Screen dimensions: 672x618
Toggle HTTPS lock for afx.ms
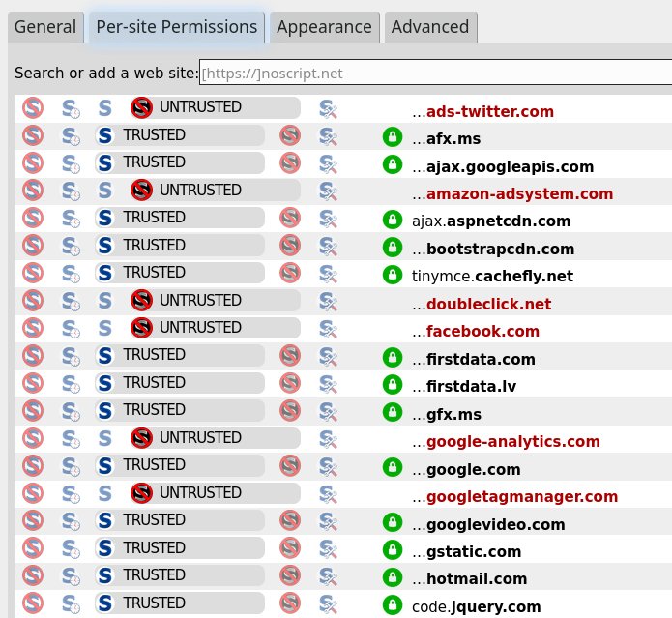pos(393,137)
